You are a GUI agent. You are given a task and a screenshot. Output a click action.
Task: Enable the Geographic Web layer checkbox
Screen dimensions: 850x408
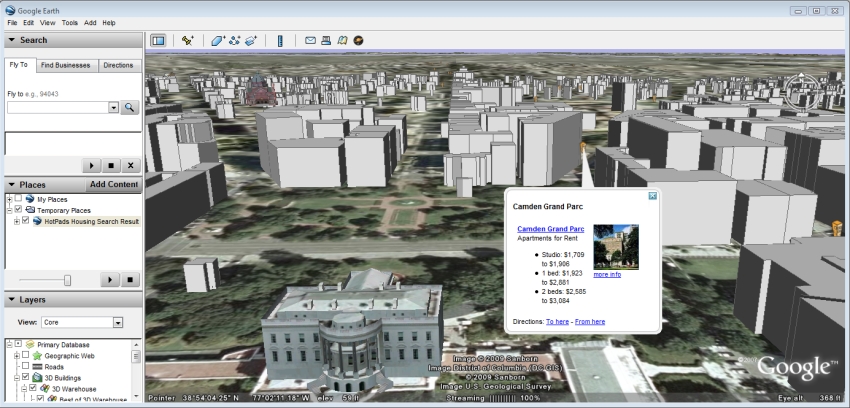point(25,356)
